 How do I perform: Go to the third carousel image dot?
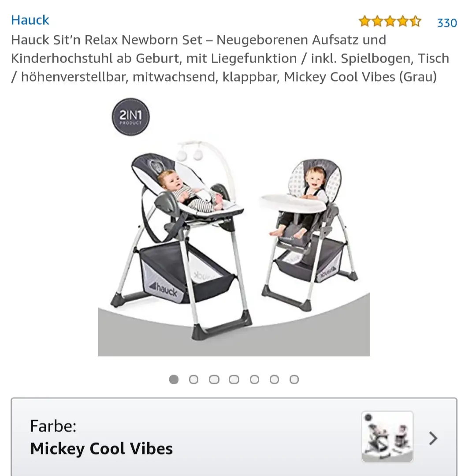click(x=214, y=379)
